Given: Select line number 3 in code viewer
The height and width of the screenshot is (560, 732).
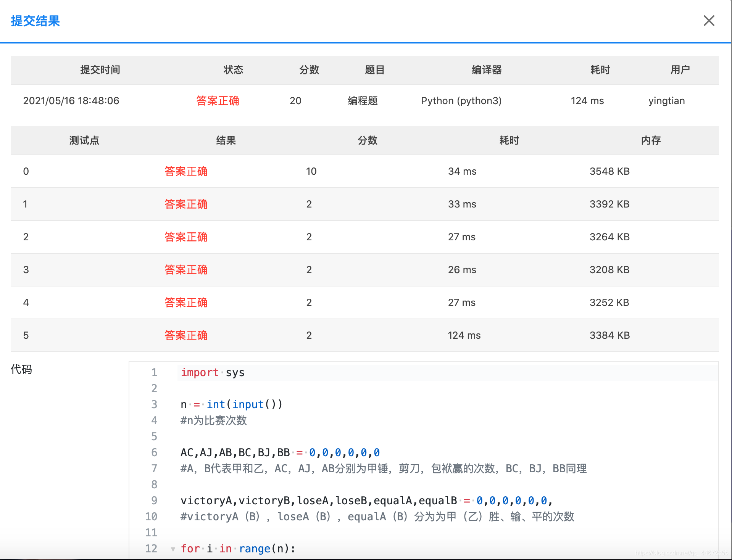Looking at the screenshot, I should 154,404.
